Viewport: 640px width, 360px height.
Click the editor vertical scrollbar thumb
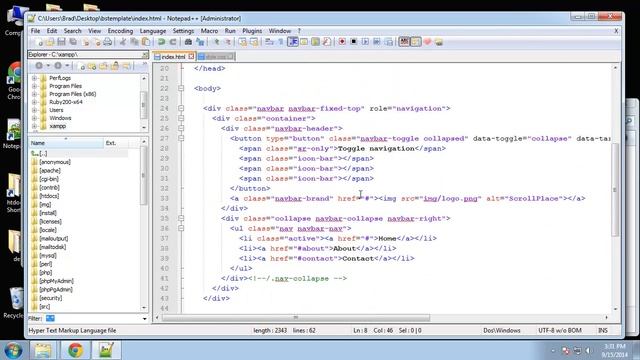tap(615, 189)
